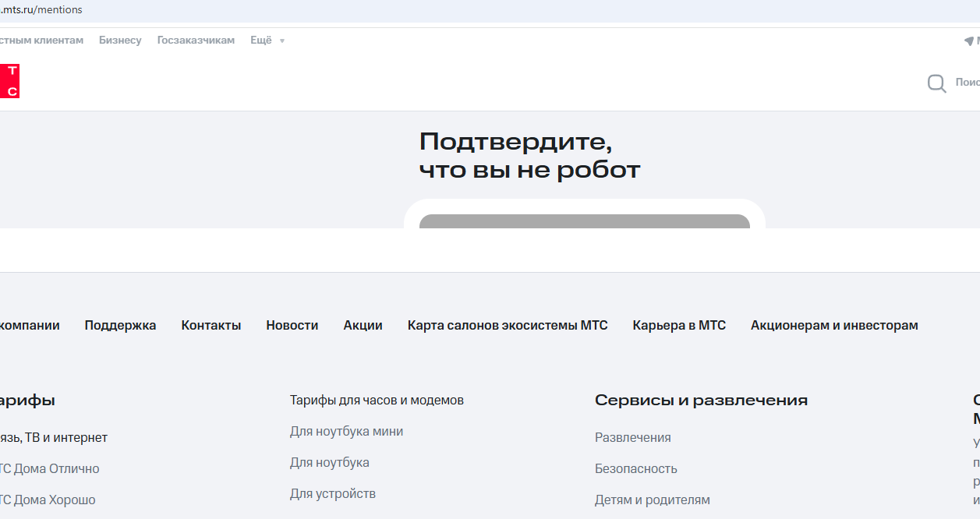The width and height of the screenshot is (980, 519).
Task: Open Для устройств tariff link
Action: point(332,494)
